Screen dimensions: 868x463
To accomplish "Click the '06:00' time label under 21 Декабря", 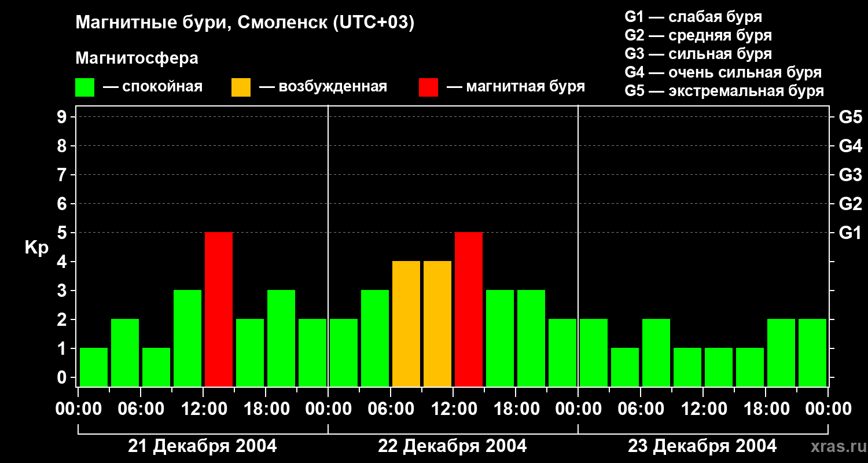I will tap(140, 409).
